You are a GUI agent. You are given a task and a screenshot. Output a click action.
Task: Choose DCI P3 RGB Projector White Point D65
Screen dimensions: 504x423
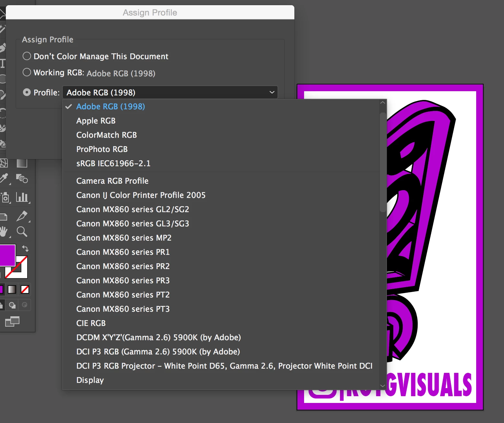221,366
